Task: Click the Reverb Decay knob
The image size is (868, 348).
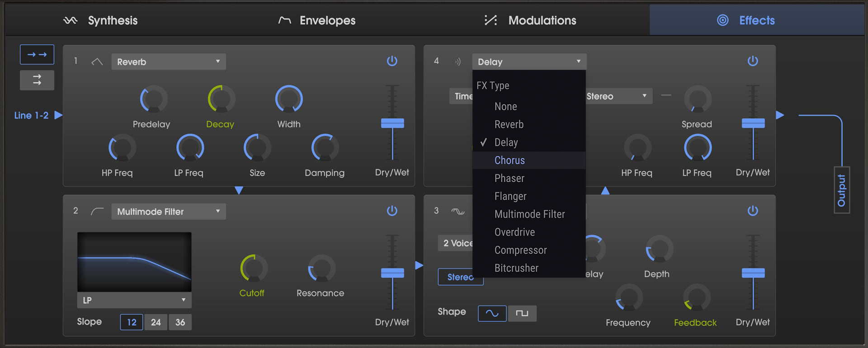Action: (x=221, y=99)
